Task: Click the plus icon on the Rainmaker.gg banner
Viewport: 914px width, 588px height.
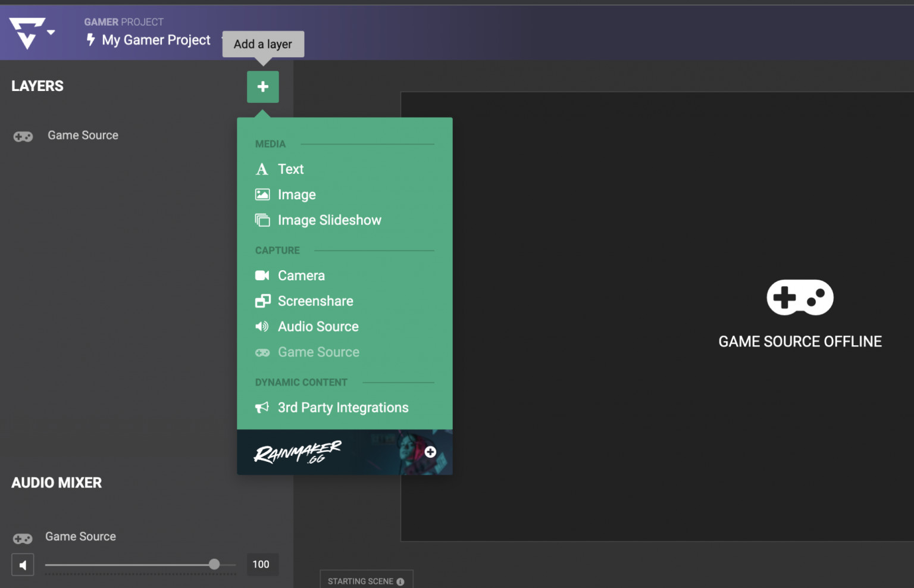Action: 430,452
